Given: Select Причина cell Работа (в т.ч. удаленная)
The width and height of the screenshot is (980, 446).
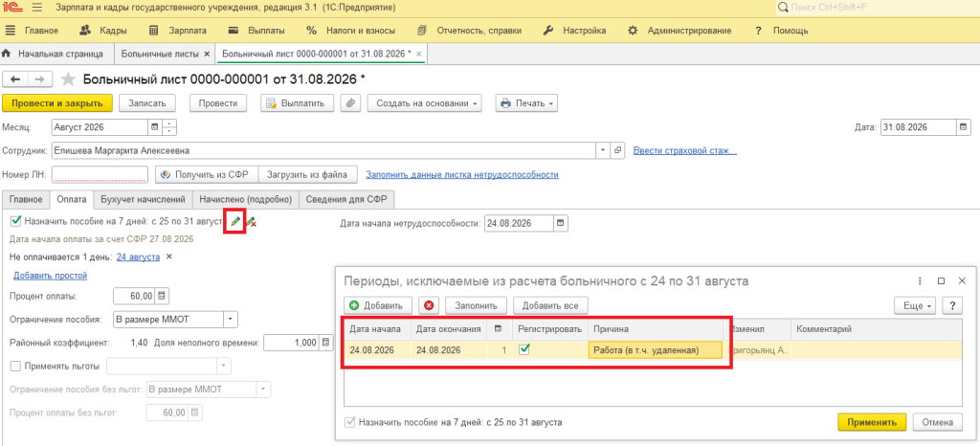Looking at the screenshot, I should 655,350.
